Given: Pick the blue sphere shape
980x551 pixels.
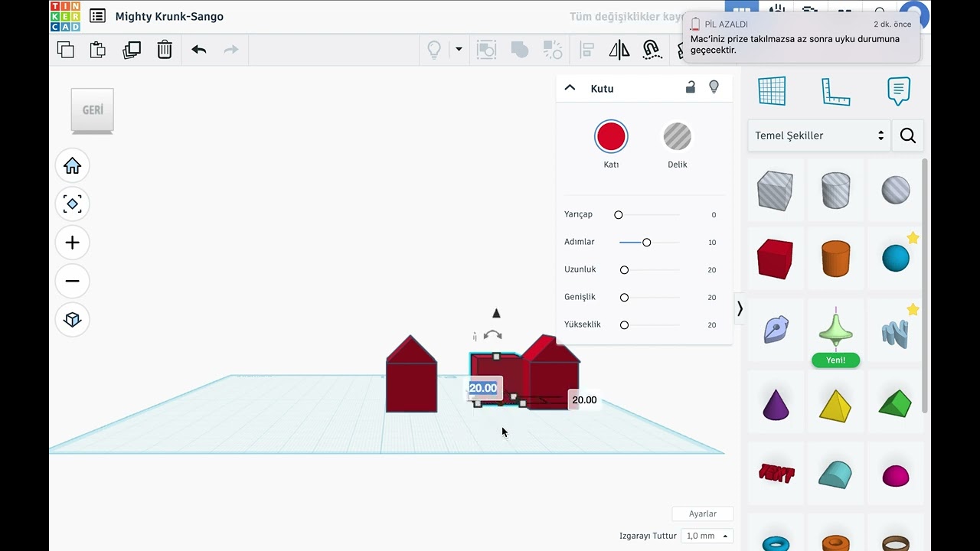Looking at the screenshot, I should tap(896, 259).
